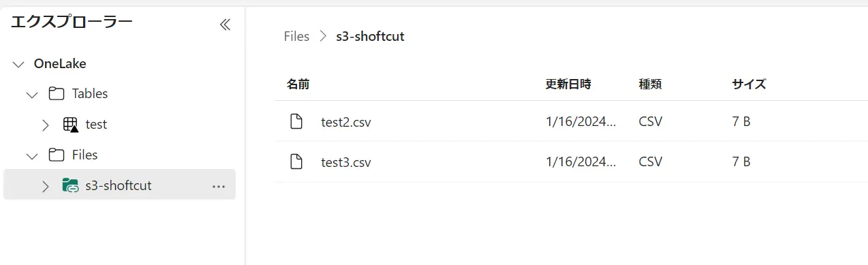Open the test2.csv file name
The width and height of the screenshot is (868, 265).
click(346, 123)
